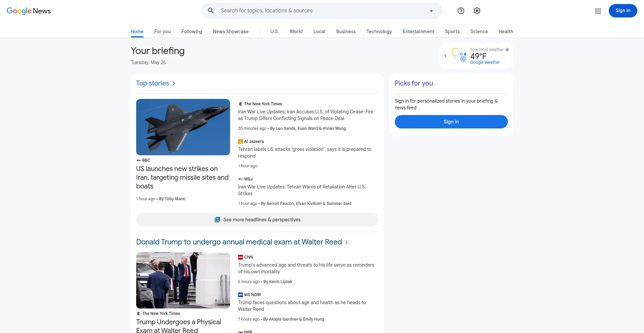Image resolution: width=644 pixels, height=333 pixels.
Task: Click the 'Your briefing' heading
Action: [158, 51]
